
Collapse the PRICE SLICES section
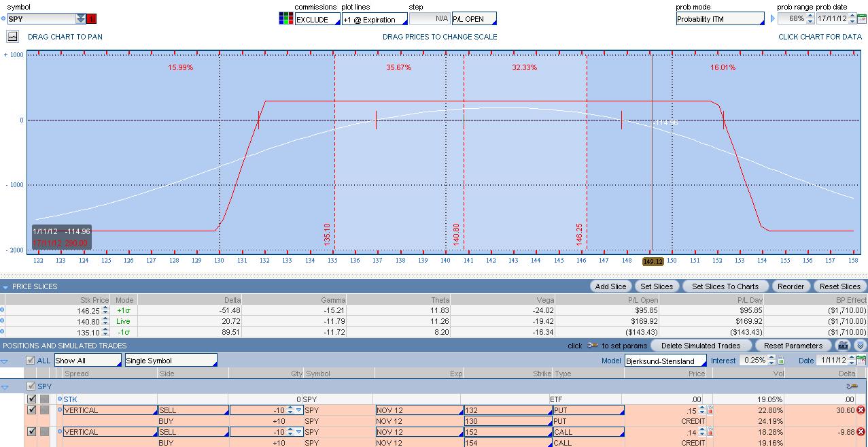point(6,286)
